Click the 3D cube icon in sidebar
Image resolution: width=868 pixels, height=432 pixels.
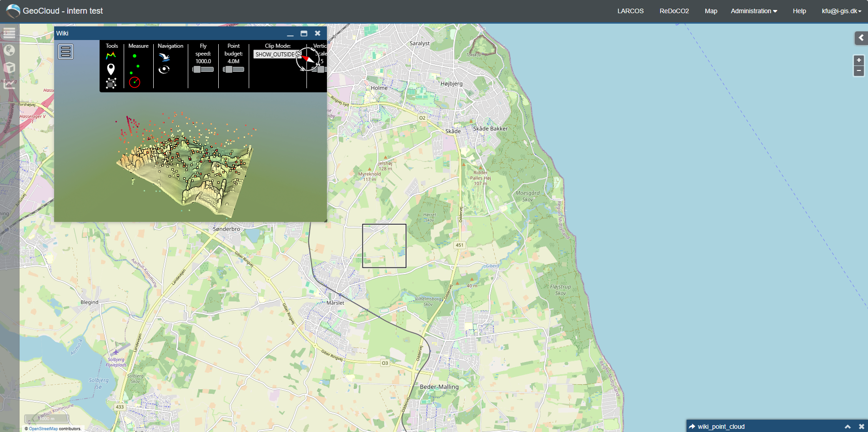10,68
